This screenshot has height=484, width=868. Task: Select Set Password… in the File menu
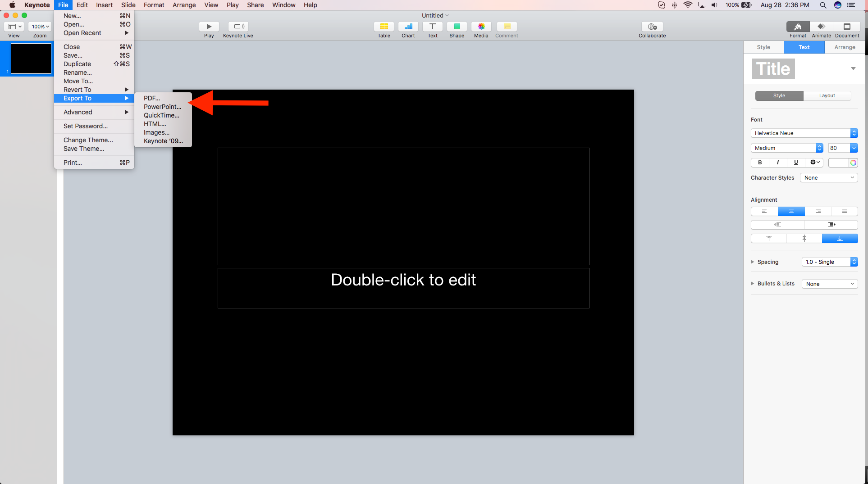[86, 126]
